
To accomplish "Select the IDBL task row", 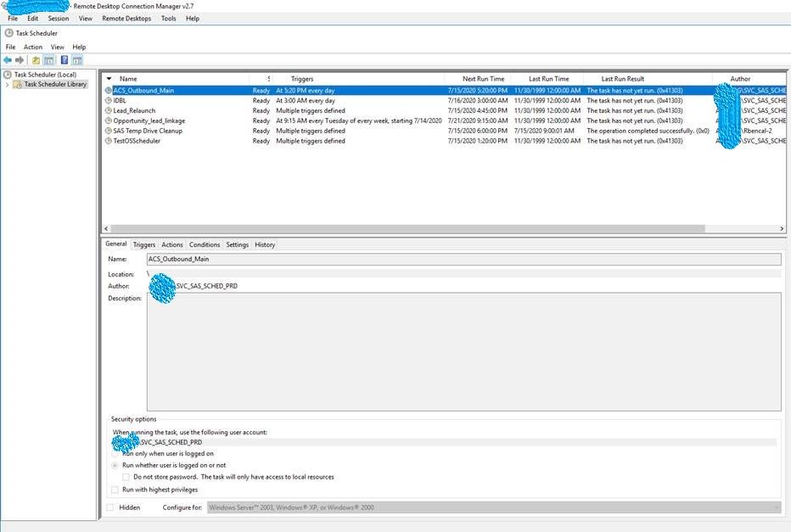I will click(120, 100).
